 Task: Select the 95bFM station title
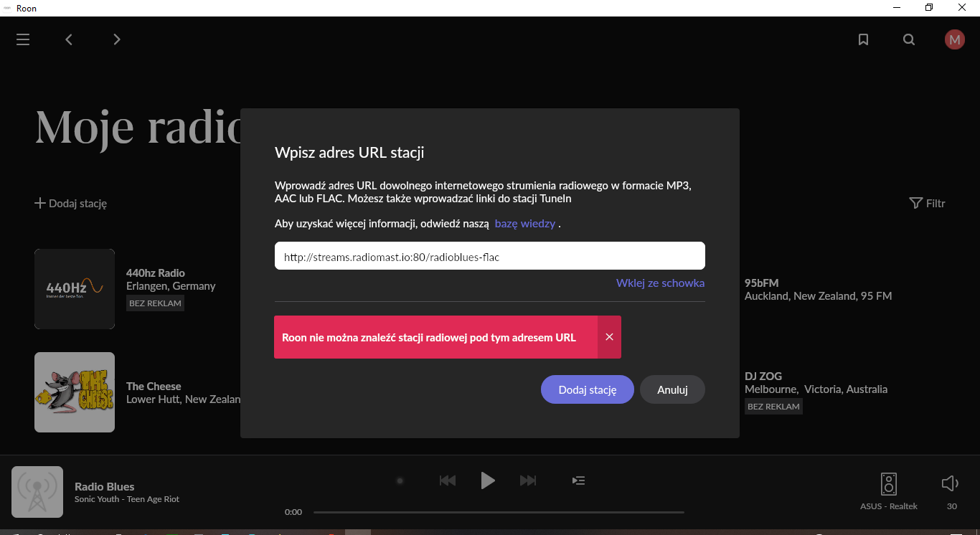click(762, 283)
